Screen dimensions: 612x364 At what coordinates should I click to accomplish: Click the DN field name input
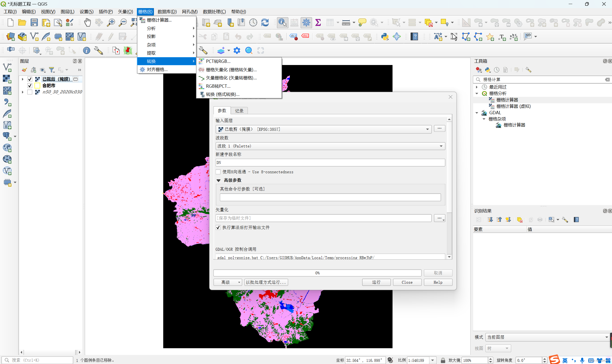click(330, 163)
